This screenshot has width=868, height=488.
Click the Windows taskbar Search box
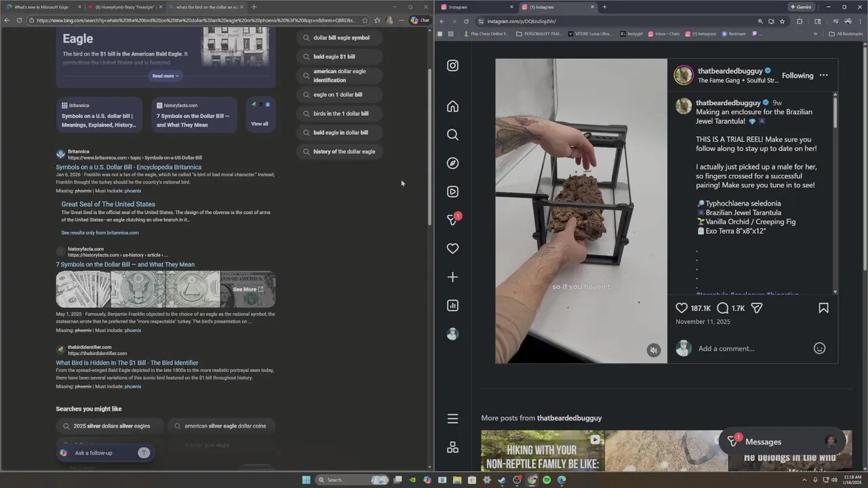(353, 480)
